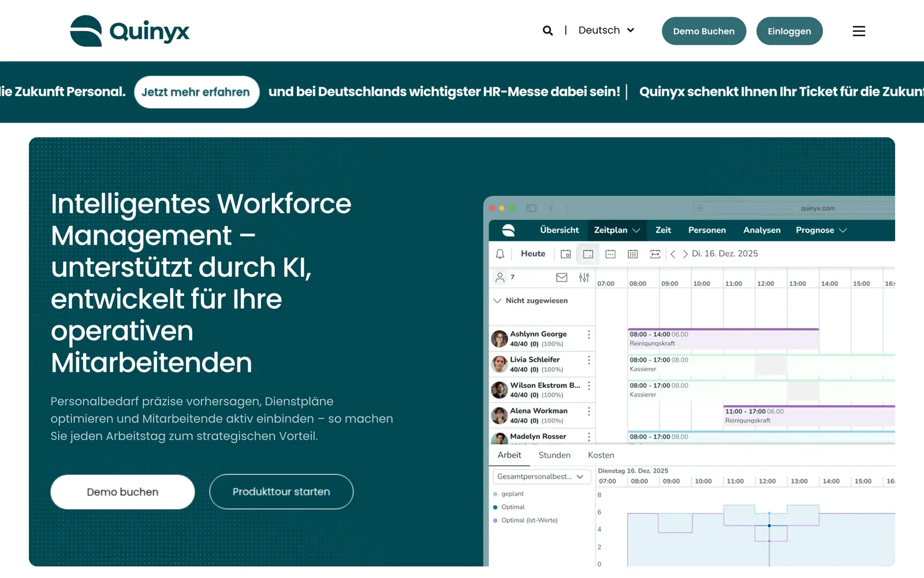The width and height of the screenshot is (924, 578).
Task: Open the Zeit menu item
Action: point(663,230)
